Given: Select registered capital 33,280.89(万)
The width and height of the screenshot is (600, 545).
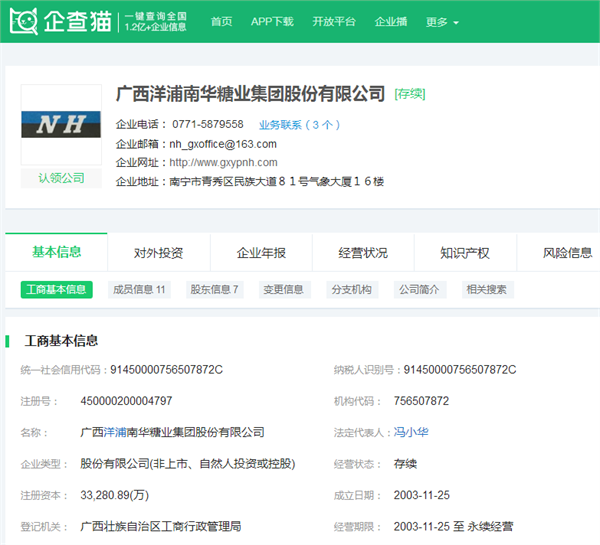Looking at the screenshot, I should 114,495.
